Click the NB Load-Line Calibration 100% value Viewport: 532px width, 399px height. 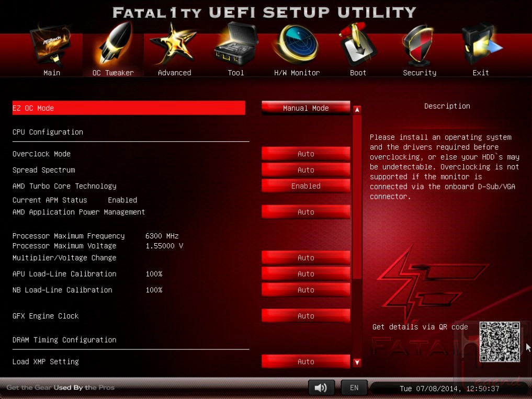click(x=154, y=290)
